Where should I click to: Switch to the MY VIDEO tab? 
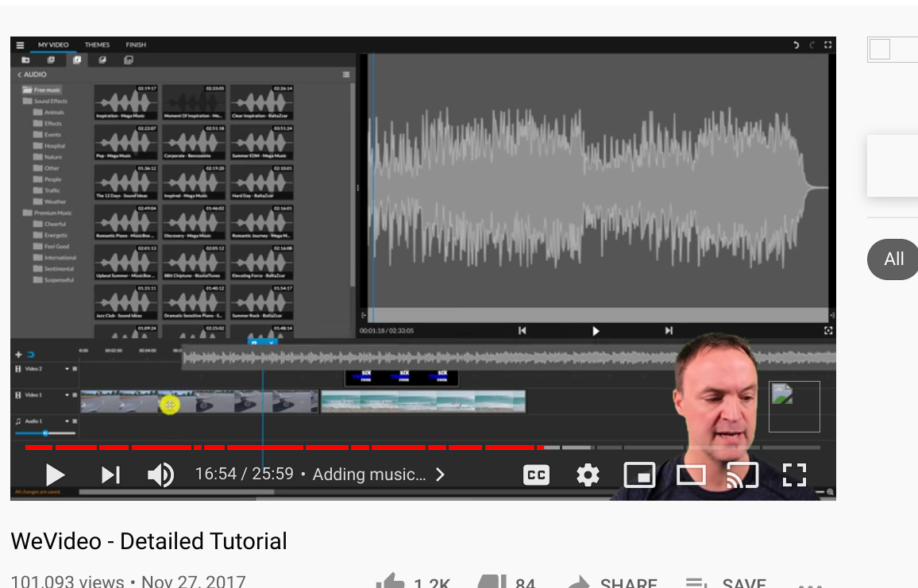coord(53,45)
